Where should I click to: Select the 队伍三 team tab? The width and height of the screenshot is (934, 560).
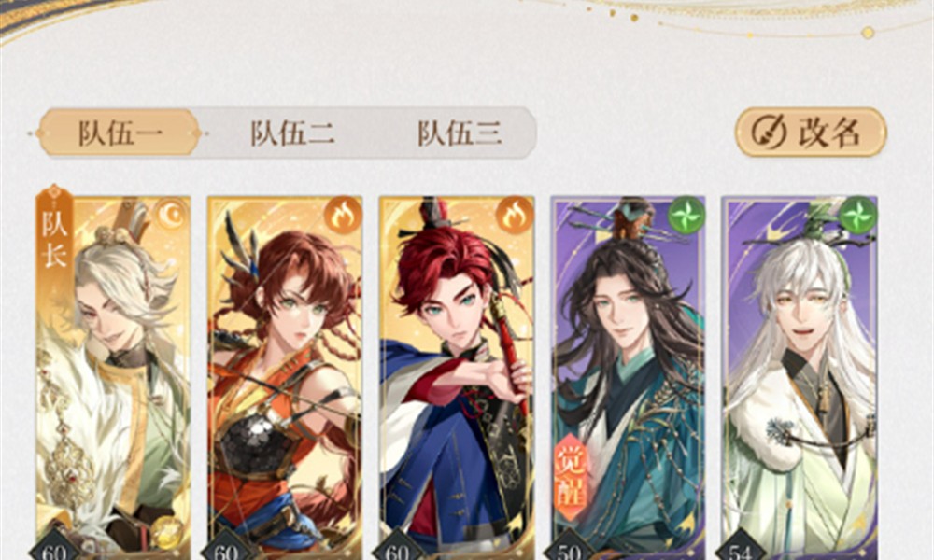tap(460, 133)
